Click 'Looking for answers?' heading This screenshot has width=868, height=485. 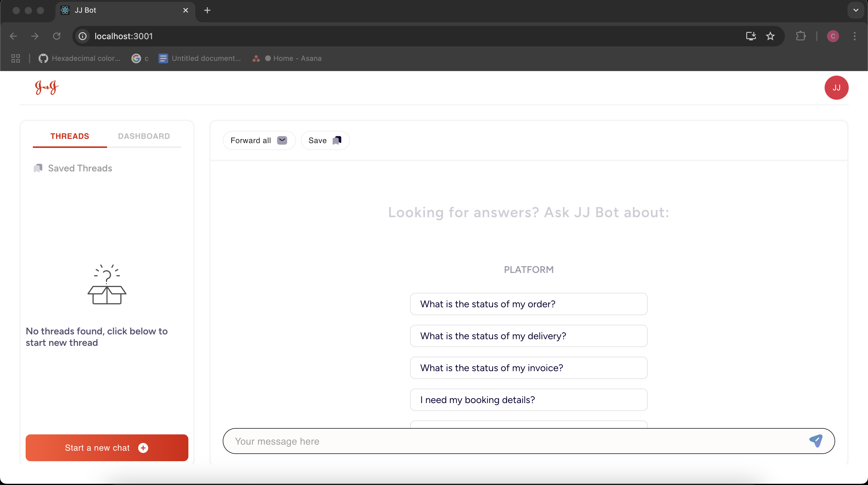(x=528, y=212)
